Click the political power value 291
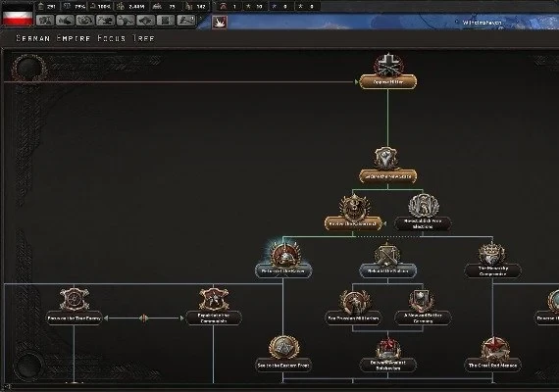The height and width of the screenshot is (392, 559). point(51,7)
